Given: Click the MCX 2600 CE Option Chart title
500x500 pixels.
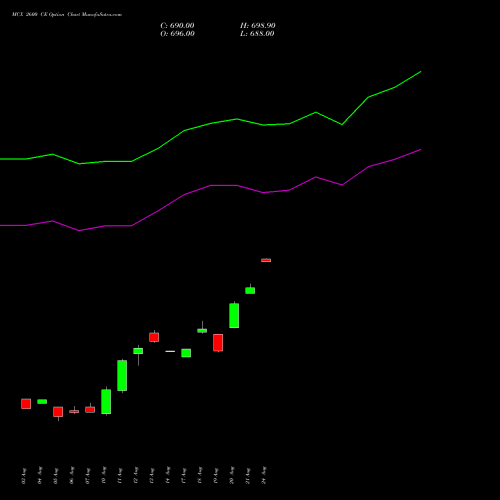Looking at the screenshot, I should [67, 15].
